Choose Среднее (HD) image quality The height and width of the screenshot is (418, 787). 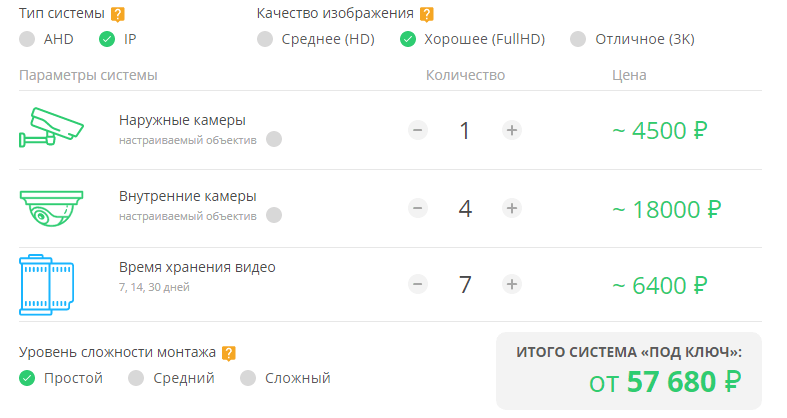[x=265, y=40]
